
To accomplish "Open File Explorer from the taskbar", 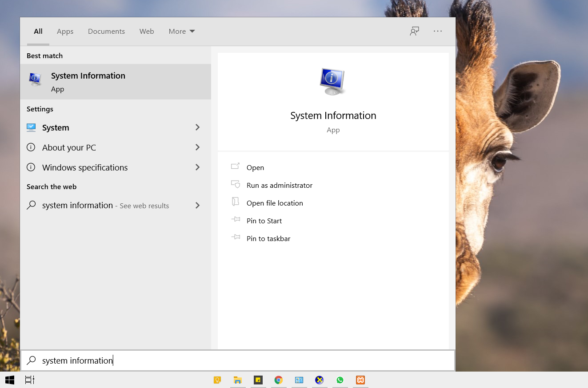I will 238,380.
